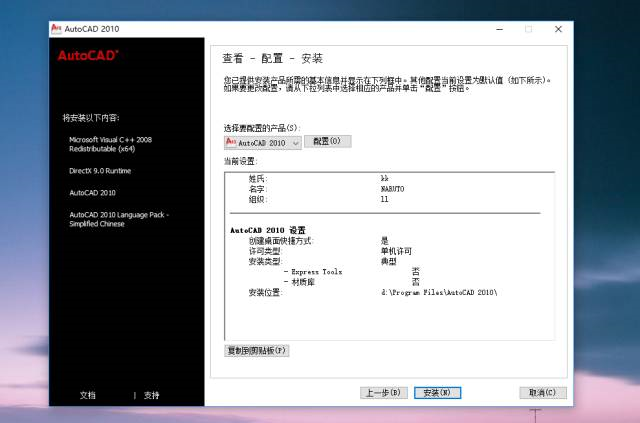
Task: Click the AutoCAD icon in the title bar
Action: tap(56, 29)
